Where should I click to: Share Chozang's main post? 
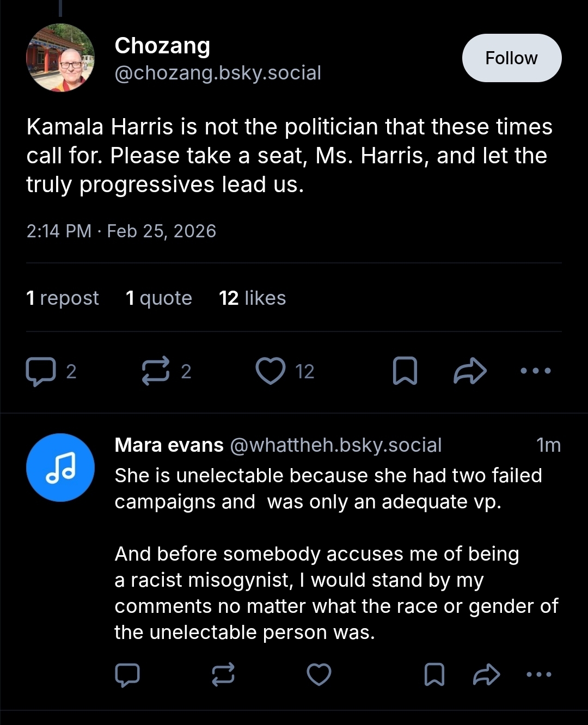pyautogui.click(x=470, y=371)
